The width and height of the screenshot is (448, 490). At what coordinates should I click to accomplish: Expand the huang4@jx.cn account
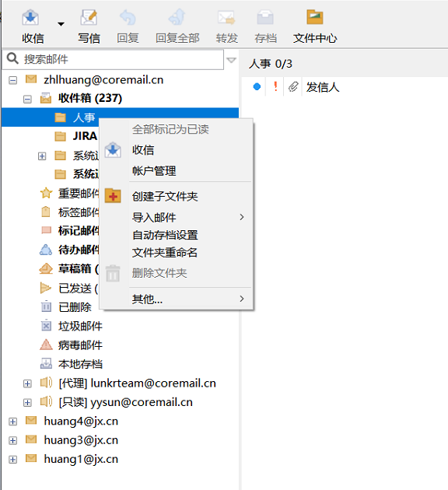pyautogui.click(x=12, y=422)
